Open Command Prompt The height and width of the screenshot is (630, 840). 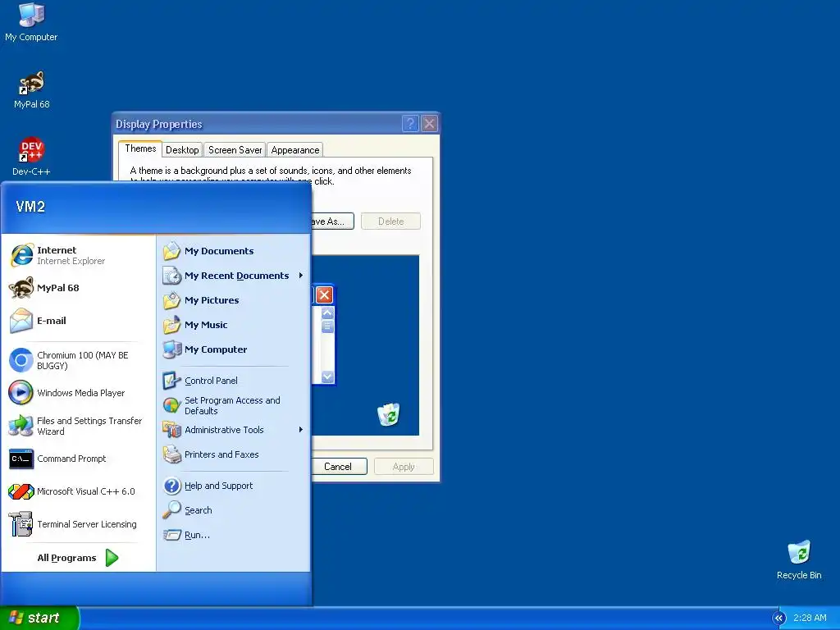(x=78, y=459)
